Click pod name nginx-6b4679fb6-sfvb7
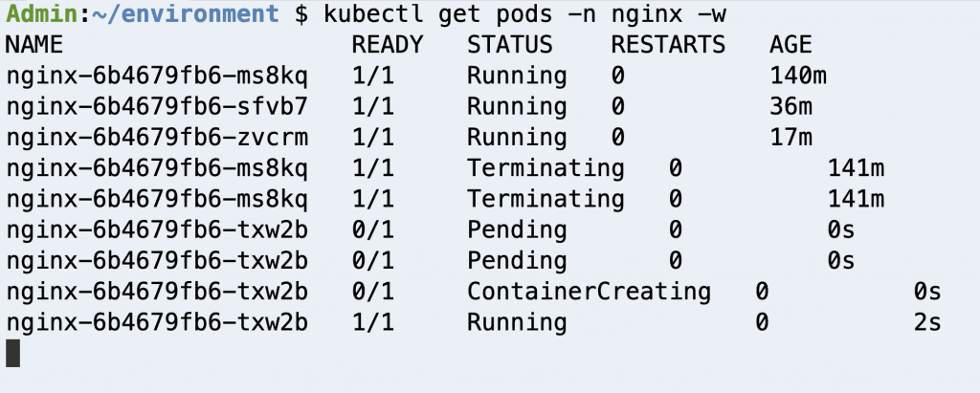The height and width of the screenshot is (393, 980). coord(157,107)
